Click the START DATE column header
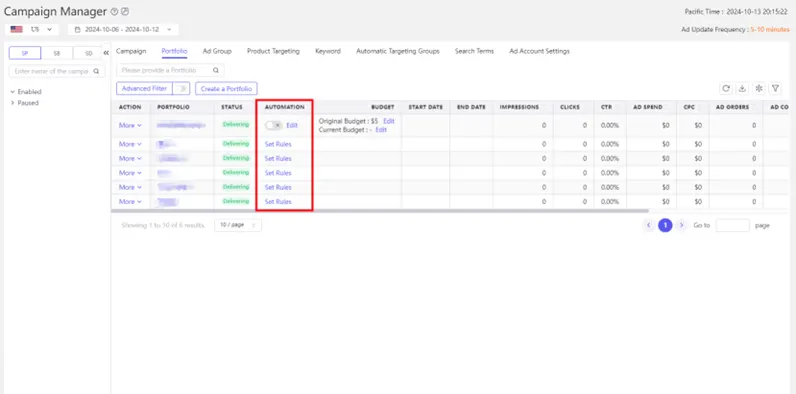The height and width of the screenshot is (394, 796). point(425,107)
